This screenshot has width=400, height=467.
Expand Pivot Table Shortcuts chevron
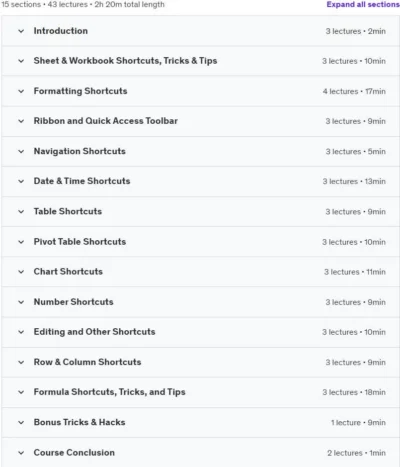coord(21,242)
